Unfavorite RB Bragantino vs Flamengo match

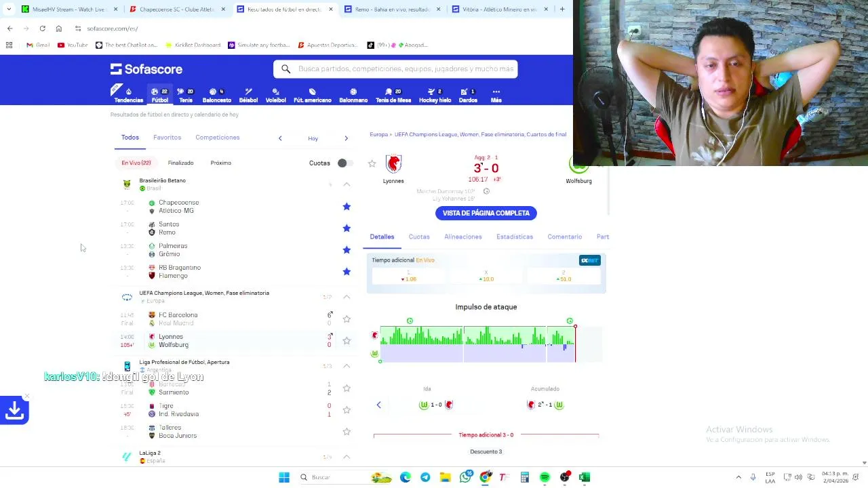(x=347, y=271)
